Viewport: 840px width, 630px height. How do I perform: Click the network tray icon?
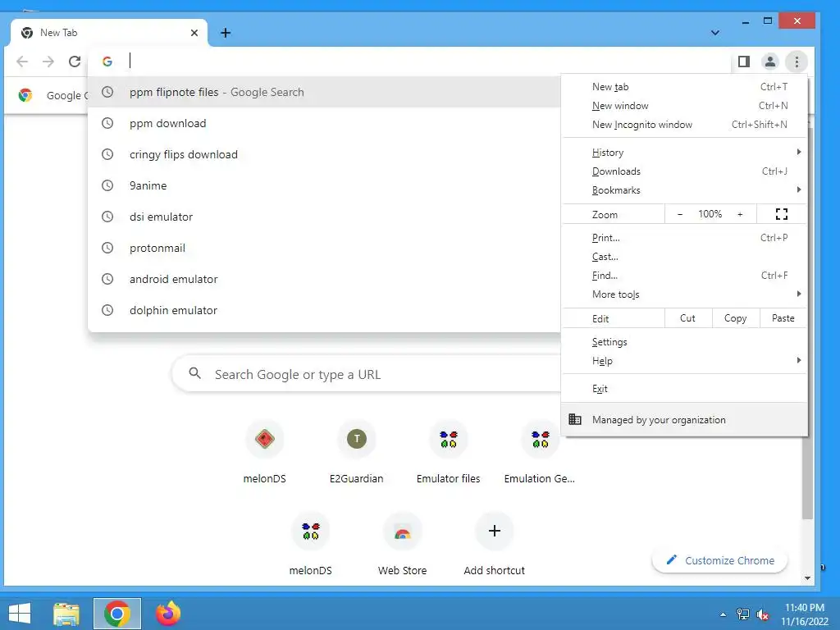coord(743,614)
